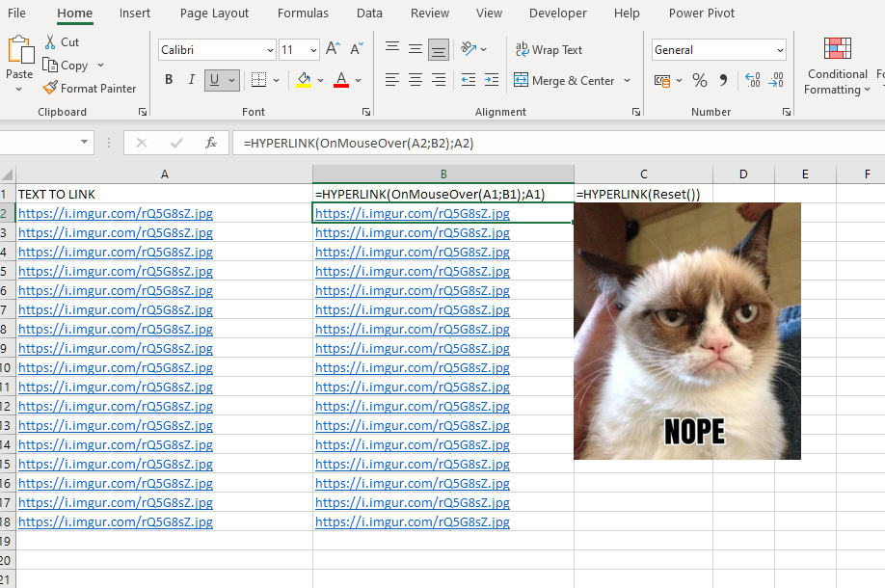This screenshot has height=588, width=885.
Task: Open Name Box dropdown arrow
Action: click(84, 142)
